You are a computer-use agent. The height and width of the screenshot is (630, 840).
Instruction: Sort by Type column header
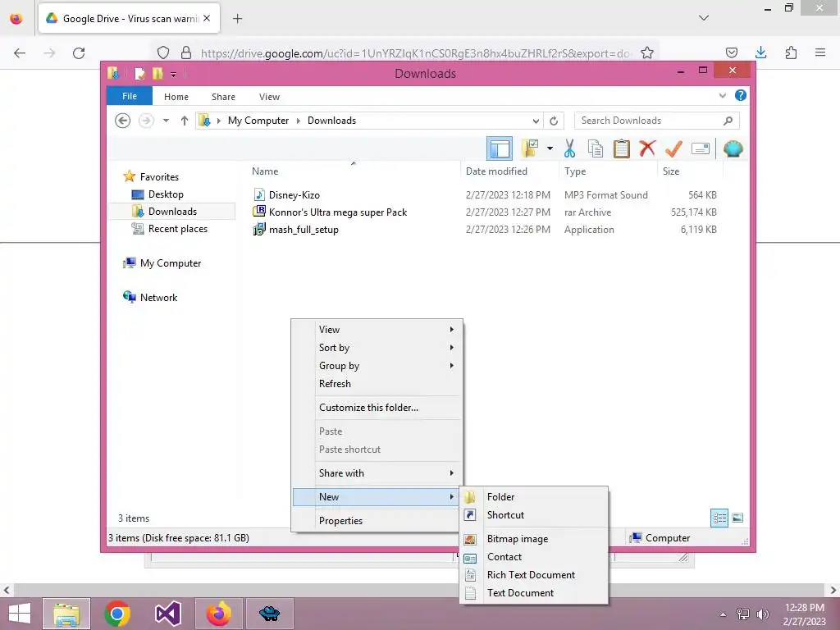(x=575, y=171)
